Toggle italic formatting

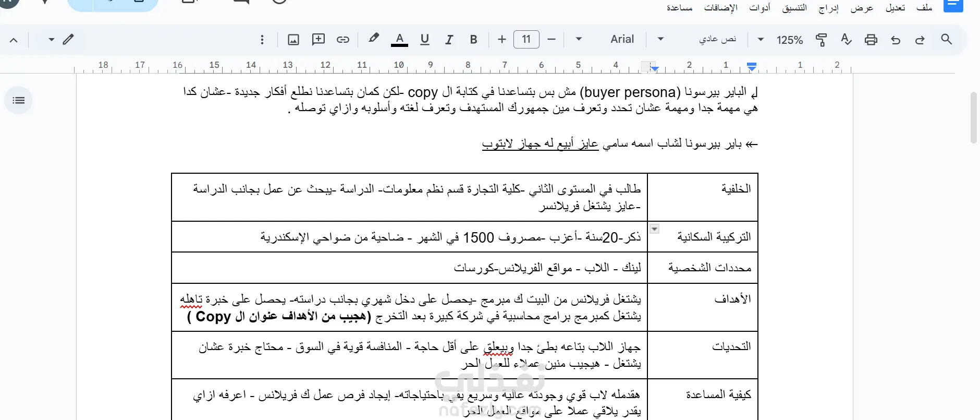pos(449,40)
